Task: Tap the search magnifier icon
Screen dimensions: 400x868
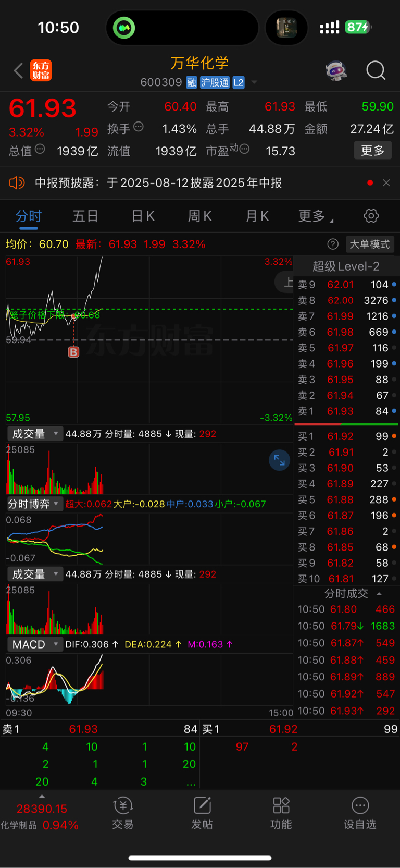Action: [x=376, y=70]
